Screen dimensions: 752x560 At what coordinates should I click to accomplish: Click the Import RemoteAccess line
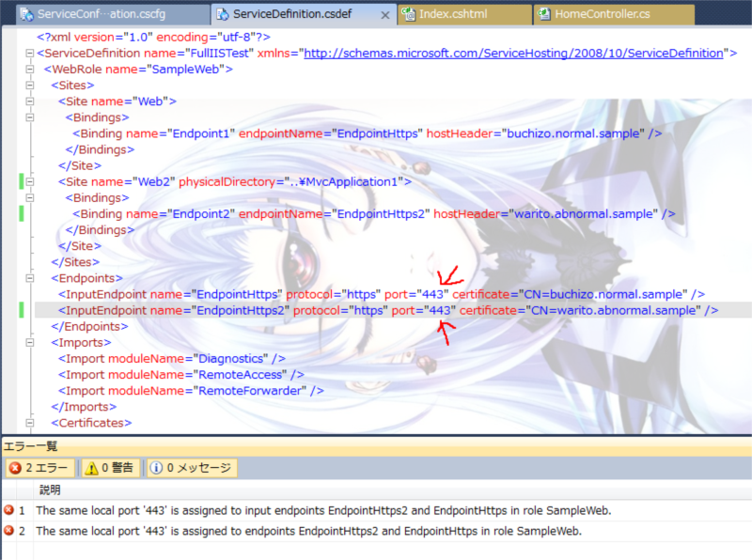(x=181, y=375)
